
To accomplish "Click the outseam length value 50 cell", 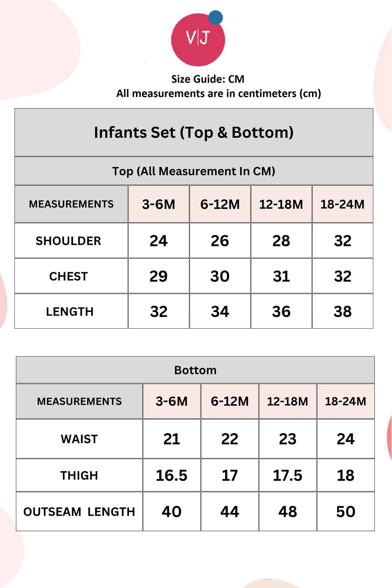I will tap(345, 511).
